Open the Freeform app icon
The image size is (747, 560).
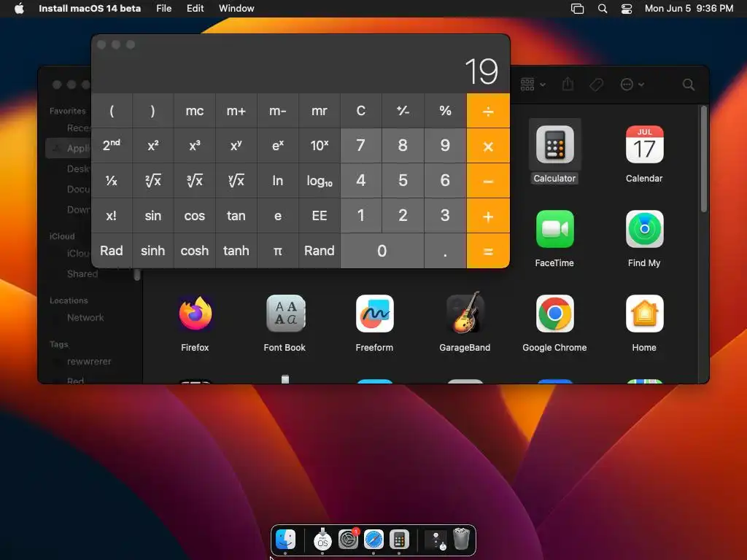click(x=374, y=314)
